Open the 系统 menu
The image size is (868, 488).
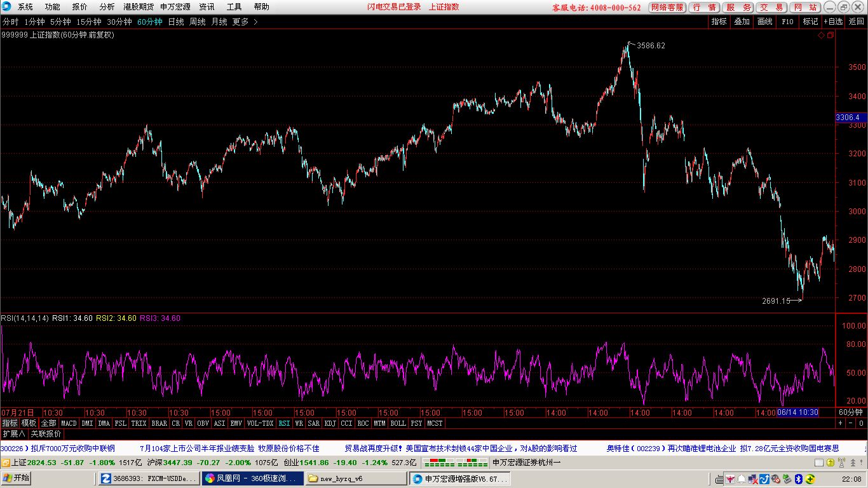(25, 7)
